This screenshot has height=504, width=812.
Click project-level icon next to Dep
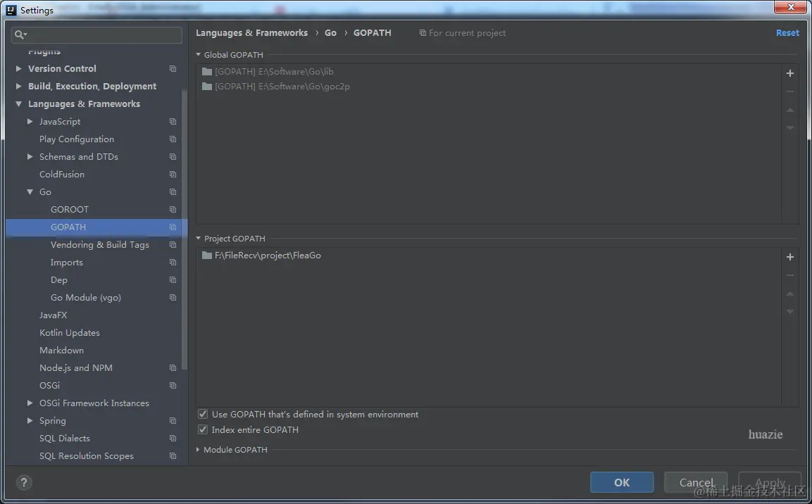click(x=173, y=280)
